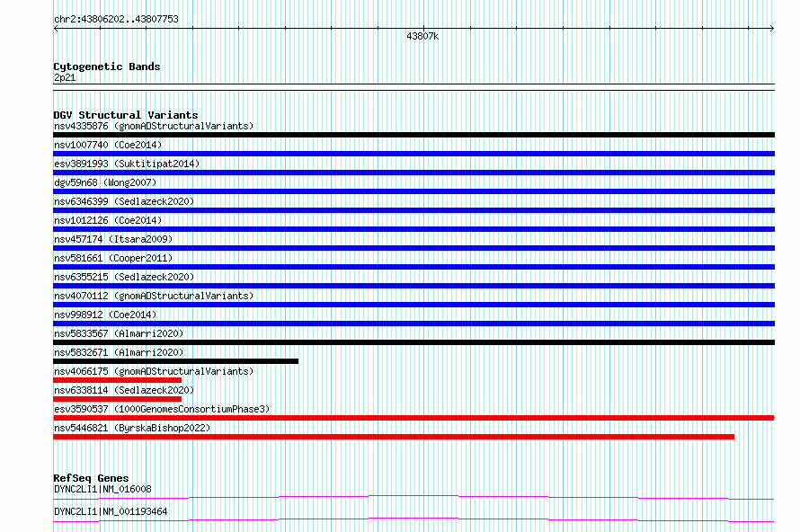800x532 pixels.
Task: Open variant label esv3891993 (Suktitipat2014)
Action: tap(127, 164)
